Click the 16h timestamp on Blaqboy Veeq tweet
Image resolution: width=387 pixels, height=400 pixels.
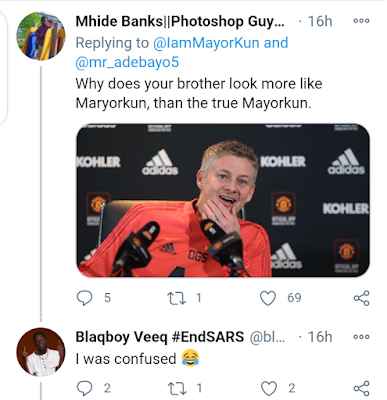click(x=320, y=337)
